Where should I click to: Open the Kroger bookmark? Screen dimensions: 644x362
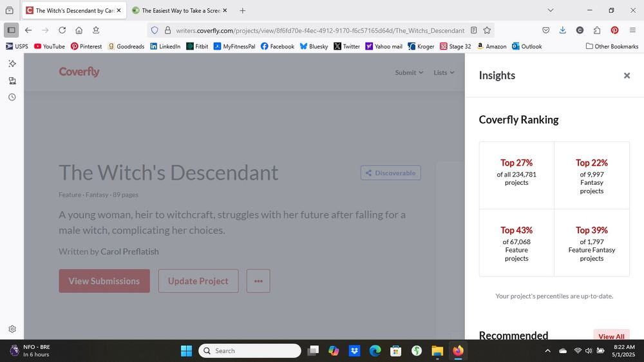pyautogui.click(x=421, y=46)
